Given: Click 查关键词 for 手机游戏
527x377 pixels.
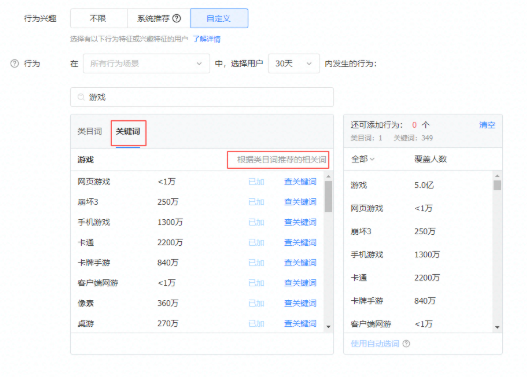Looking at the screenshot, I should tap(300, 222).
